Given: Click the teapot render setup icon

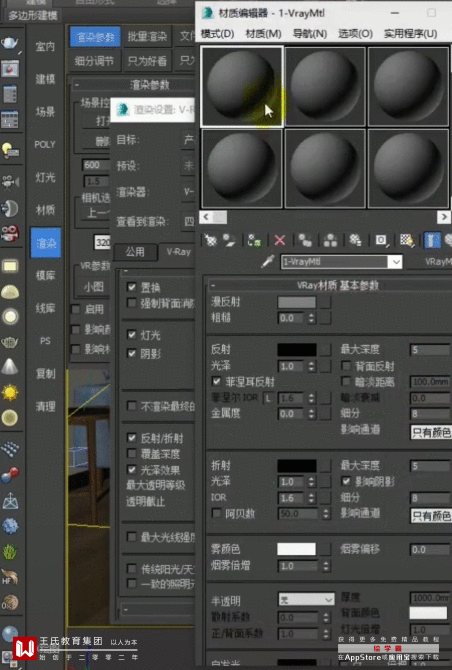Looking at the screenshot, I should [x=9, y=43].
